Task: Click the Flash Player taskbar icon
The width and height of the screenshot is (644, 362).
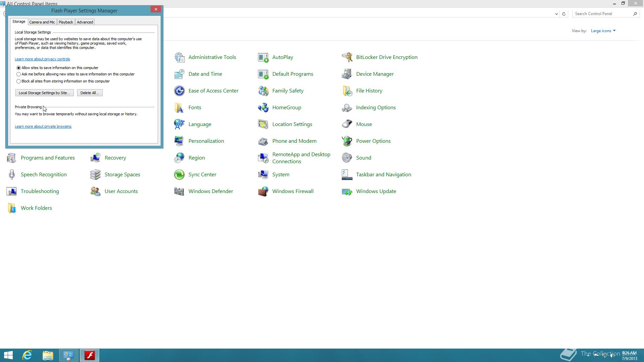Action: [x=90, y=355]
